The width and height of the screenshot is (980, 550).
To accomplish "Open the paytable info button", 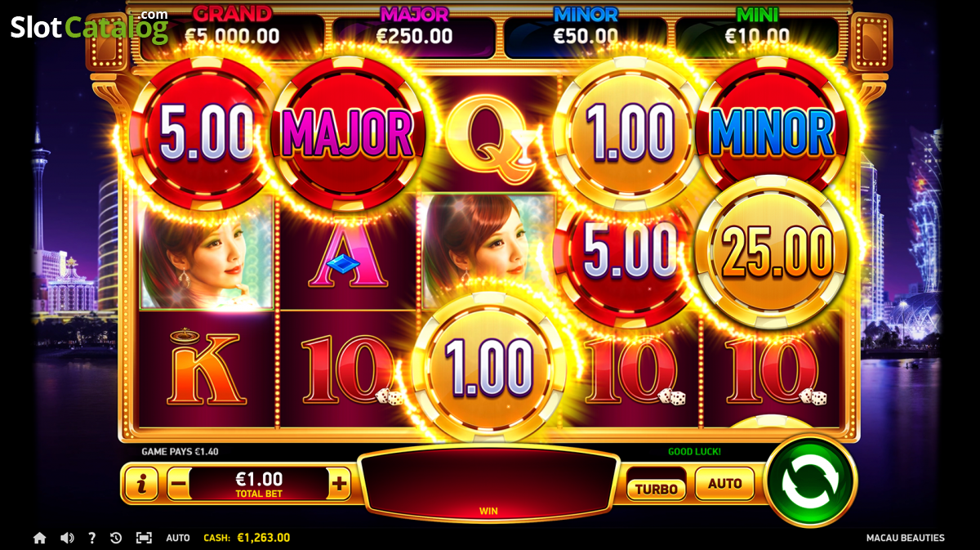I will 141,484.
